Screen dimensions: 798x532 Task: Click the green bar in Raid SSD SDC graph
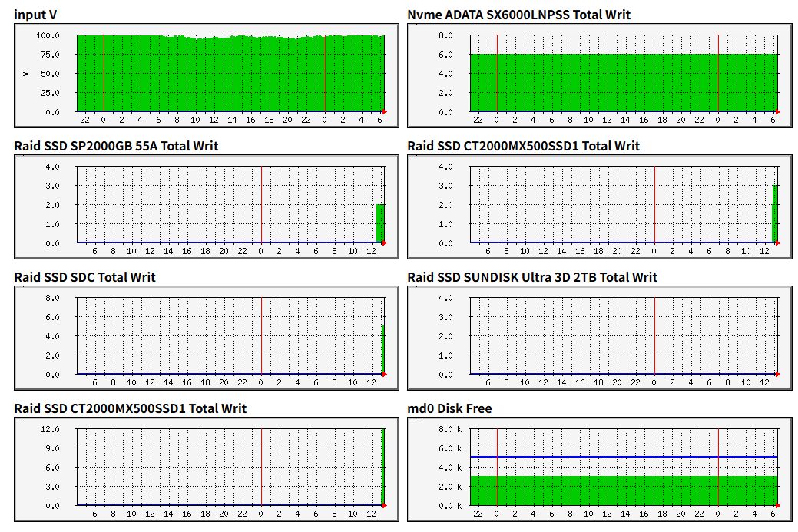pos(383,350)
